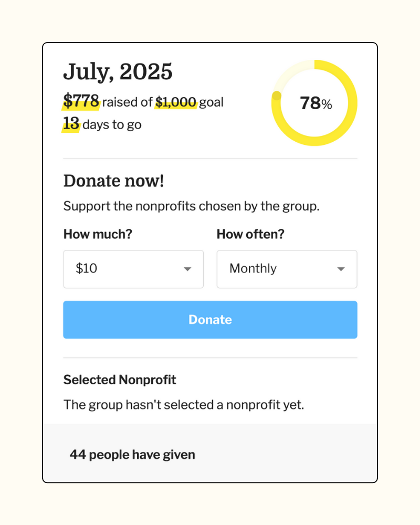Select the July, 2025 heading
The image size is (420, 525).
[x=118, y=72]
